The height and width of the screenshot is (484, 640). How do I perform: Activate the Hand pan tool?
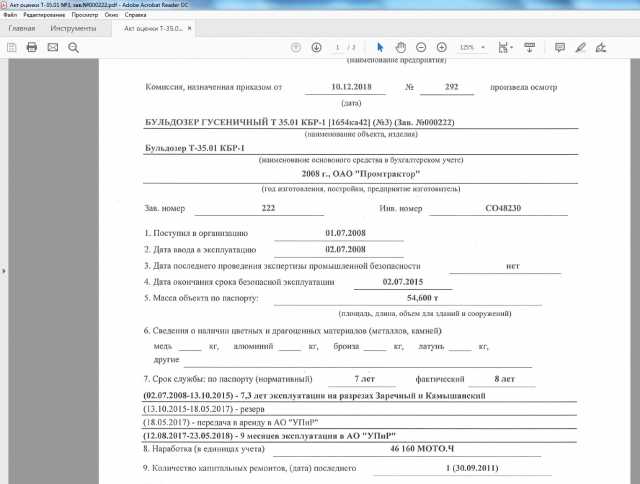coord(401,47)
